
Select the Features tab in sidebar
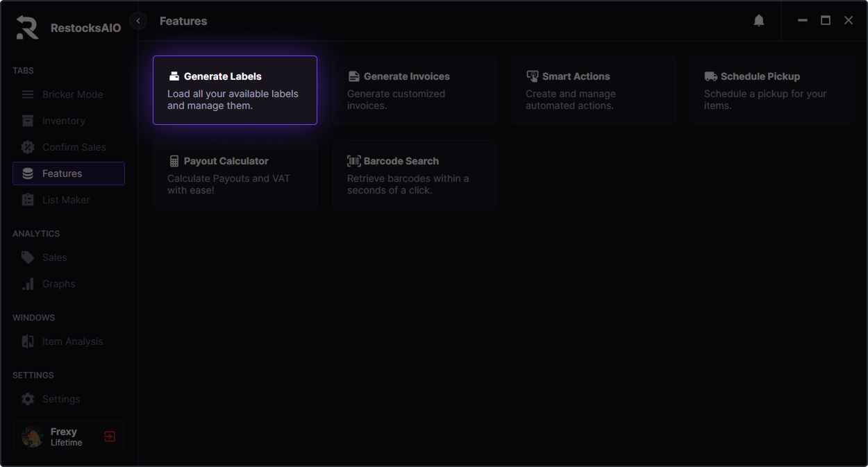(69, 173)
